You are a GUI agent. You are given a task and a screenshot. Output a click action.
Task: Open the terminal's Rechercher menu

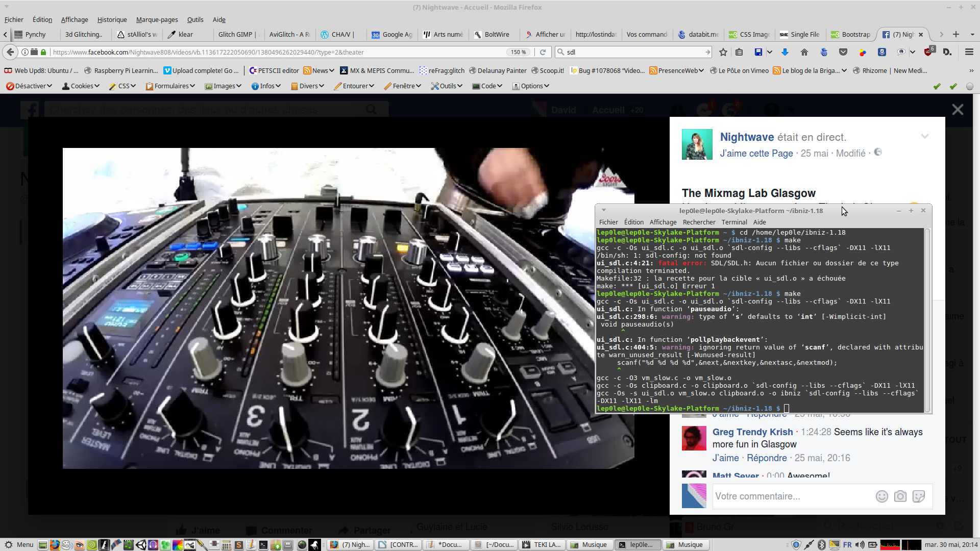coord(699,222)
